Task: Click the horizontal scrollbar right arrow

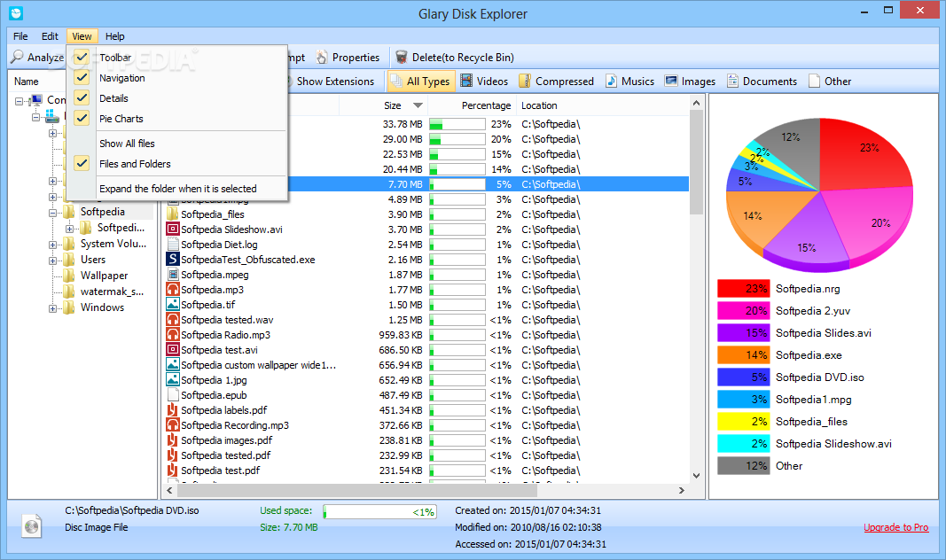Action: point(682,491)
